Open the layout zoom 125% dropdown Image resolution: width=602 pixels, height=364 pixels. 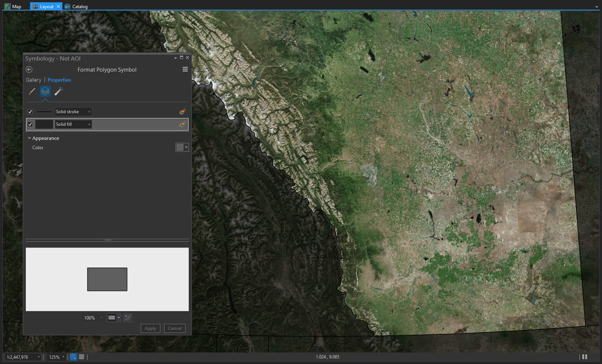pos(57,357)
